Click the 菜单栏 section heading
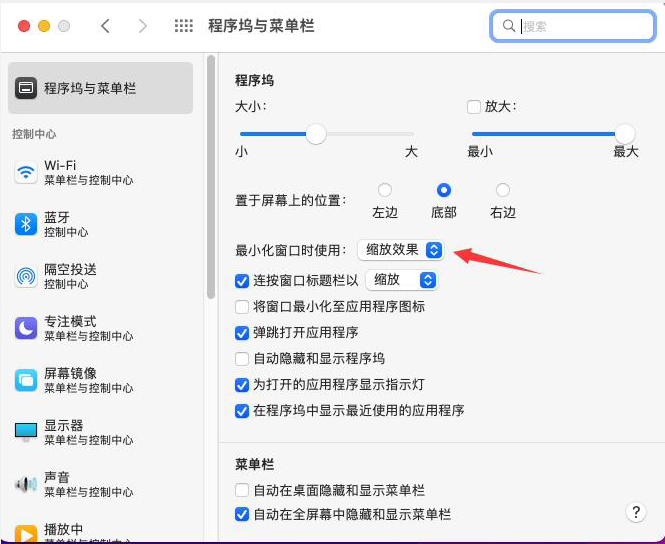Screen dimensions: 665x544 click(254, 465)
